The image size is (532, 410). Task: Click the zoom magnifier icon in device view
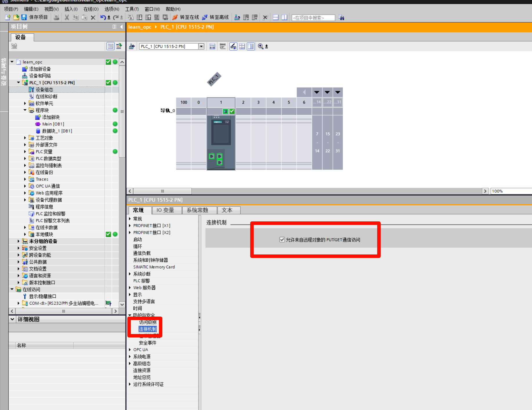click(261, 46)
